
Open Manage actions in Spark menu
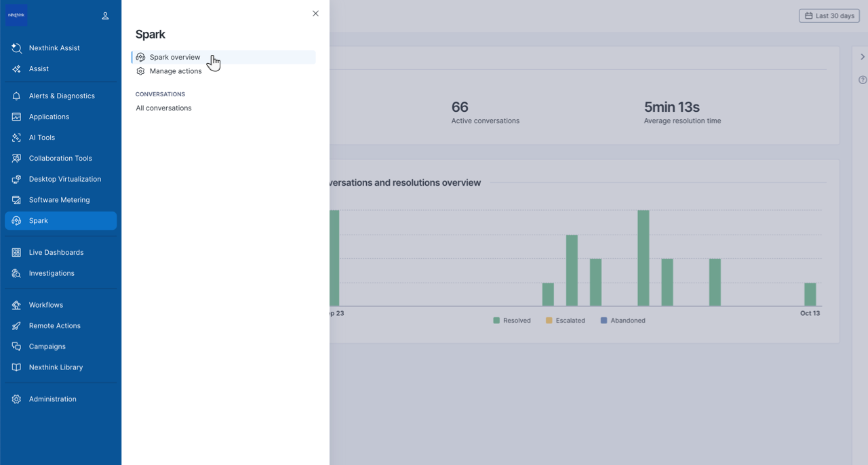click(176, 71)
